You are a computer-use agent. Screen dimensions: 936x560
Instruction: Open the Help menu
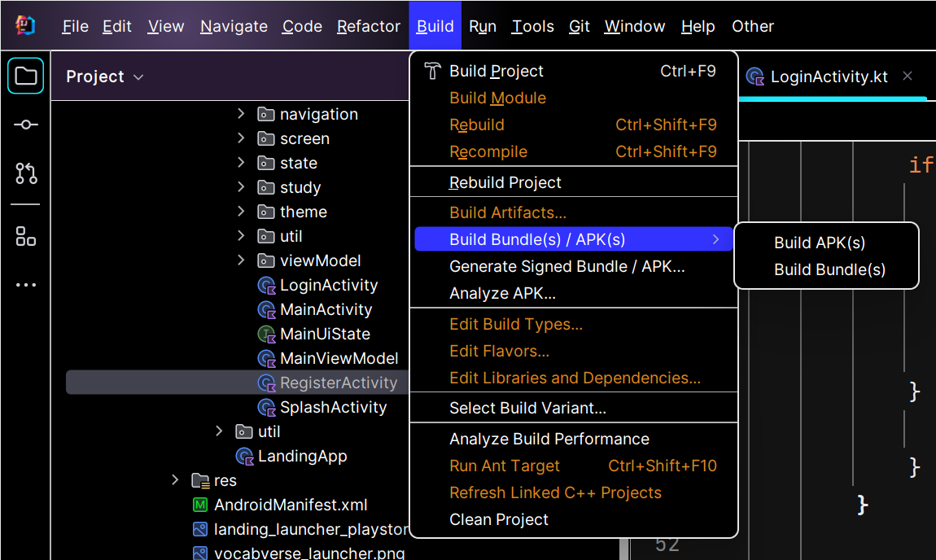point(698,26)
